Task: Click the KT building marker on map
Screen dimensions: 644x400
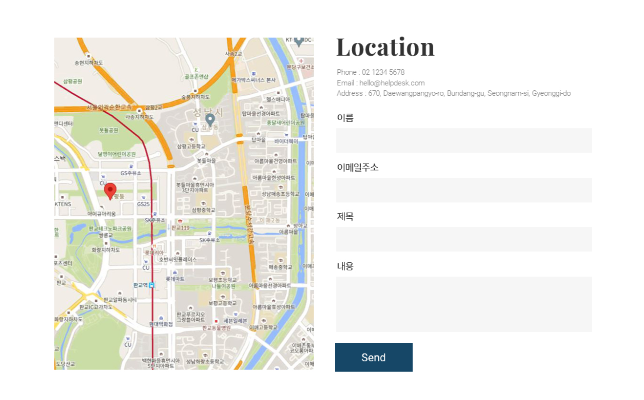Action: coord(296,41)
